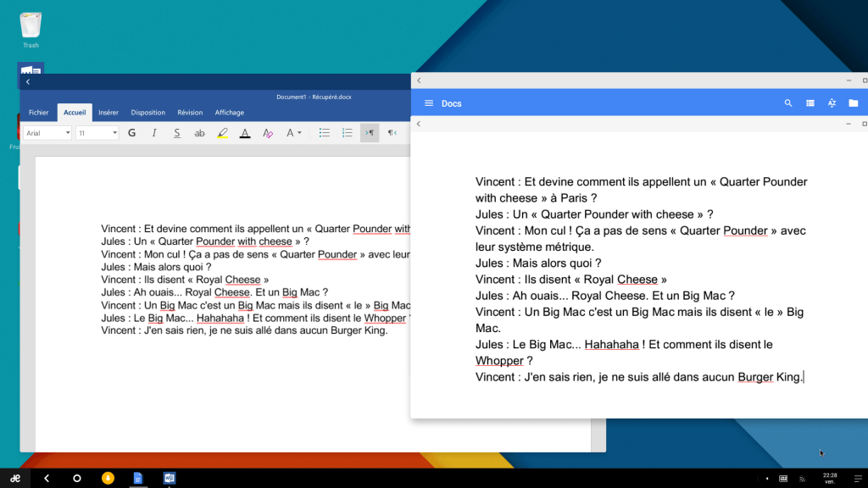This screenshot has width=868, height=488.
Task: Click underlined word Whopper in Docs document
Action: pyautogui.click(x=499, y=361)
